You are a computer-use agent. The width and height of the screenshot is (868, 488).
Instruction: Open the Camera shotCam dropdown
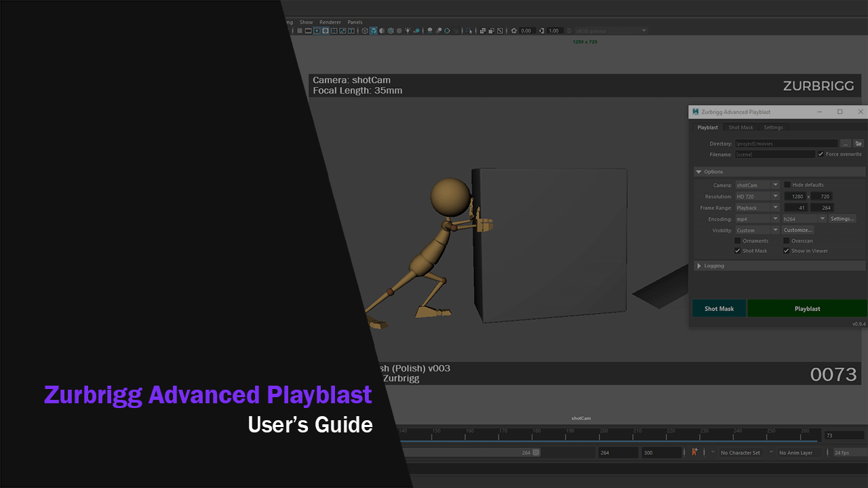coord(757,185)
